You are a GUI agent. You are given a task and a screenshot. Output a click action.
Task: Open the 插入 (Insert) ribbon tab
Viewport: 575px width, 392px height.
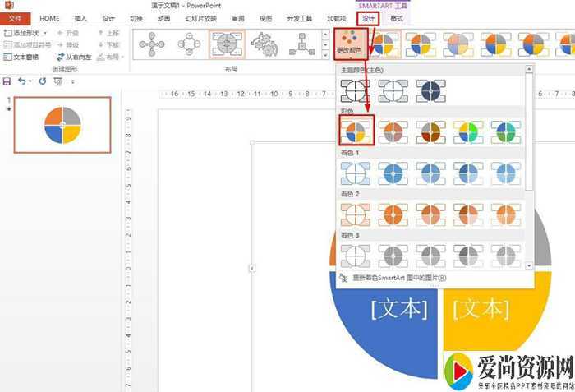click(x=80, y=18)
